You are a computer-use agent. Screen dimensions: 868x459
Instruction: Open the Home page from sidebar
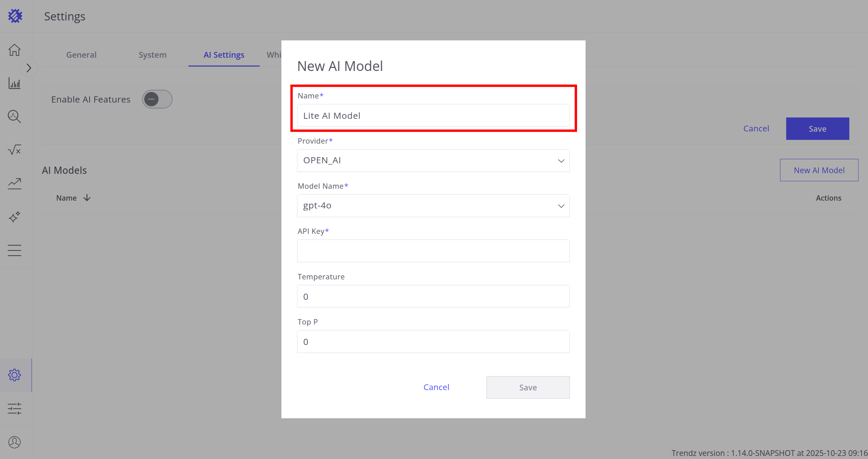point(15,50)
